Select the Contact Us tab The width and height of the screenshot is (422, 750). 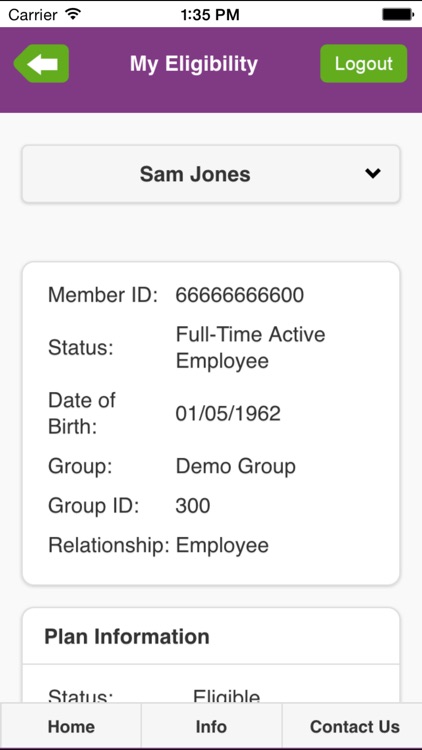[353, 726]
